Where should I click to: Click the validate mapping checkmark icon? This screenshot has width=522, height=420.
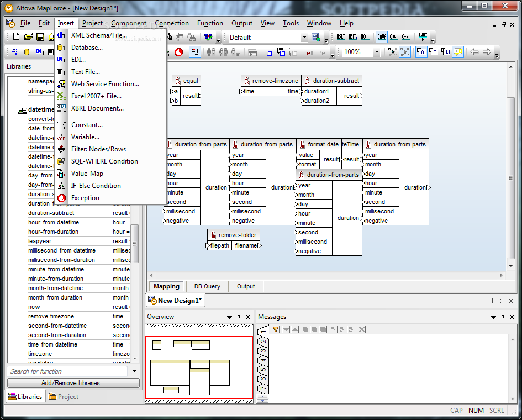pyautogui.click(x=208, y=37)
